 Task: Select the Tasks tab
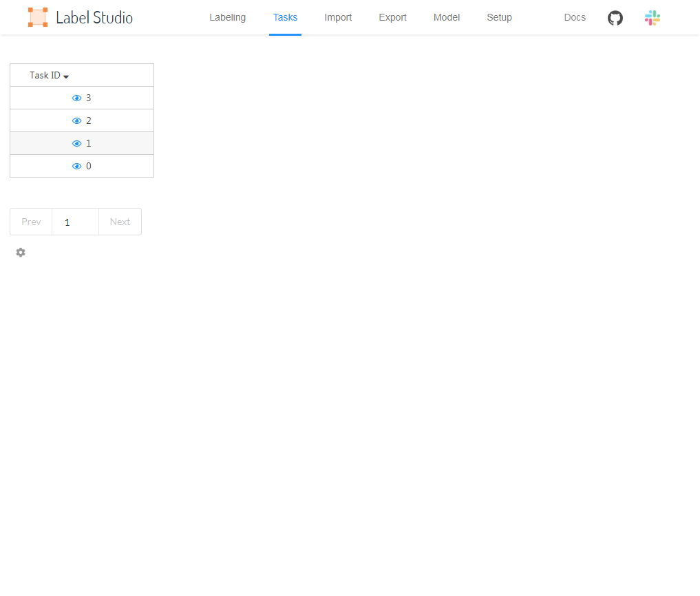(285, 17)
